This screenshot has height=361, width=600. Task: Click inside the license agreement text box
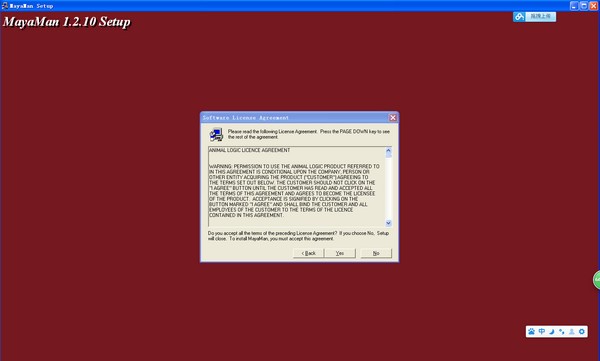[x=297, y=186]
